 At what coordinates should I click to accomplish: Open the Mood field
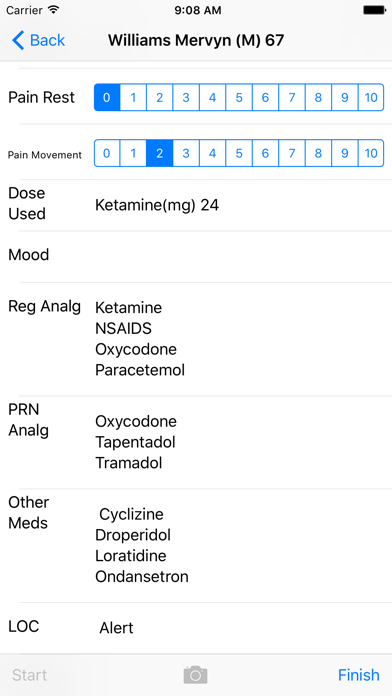(196, 257)
